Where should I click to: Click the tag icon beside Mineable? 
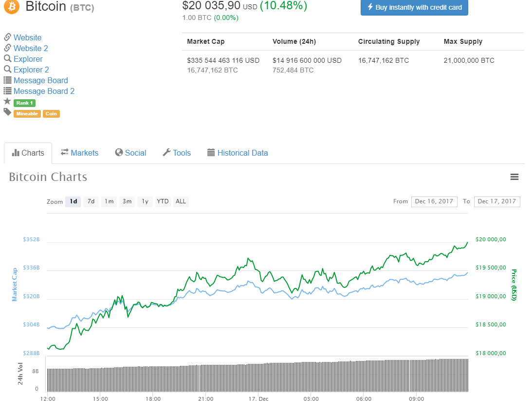pos(7,112)
